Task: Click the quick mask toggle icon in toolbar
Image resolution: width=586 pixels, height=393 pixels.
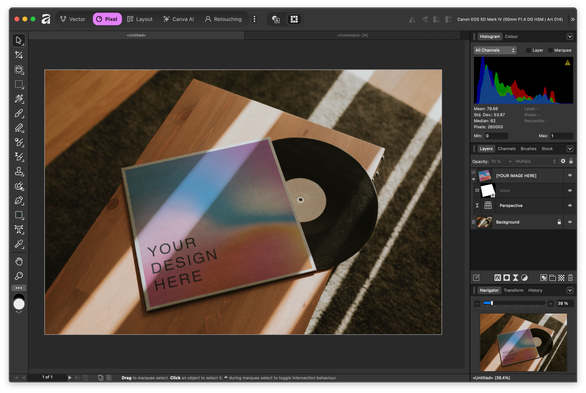Action: point(276,19)
